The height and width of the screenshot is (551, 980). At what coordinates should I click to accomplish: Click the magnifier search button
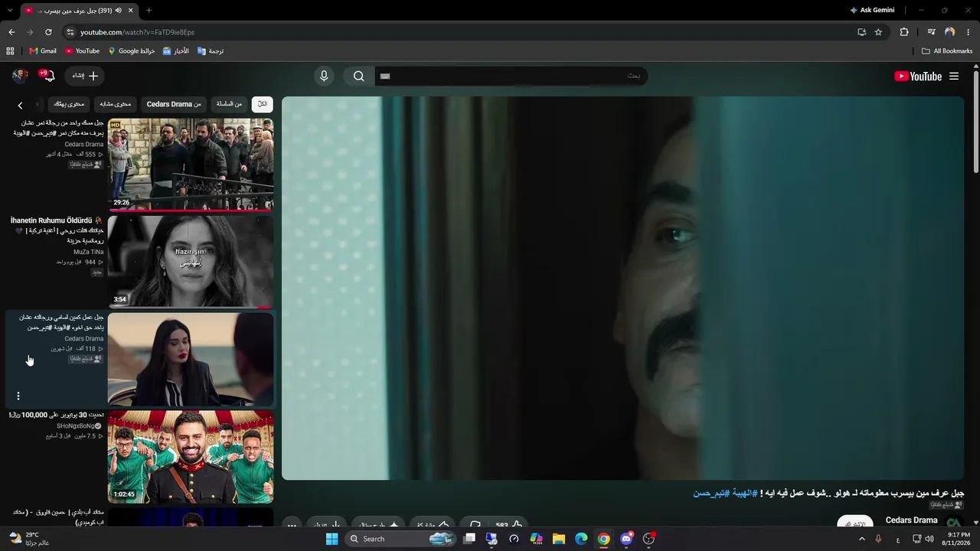[x=358, y=76]
